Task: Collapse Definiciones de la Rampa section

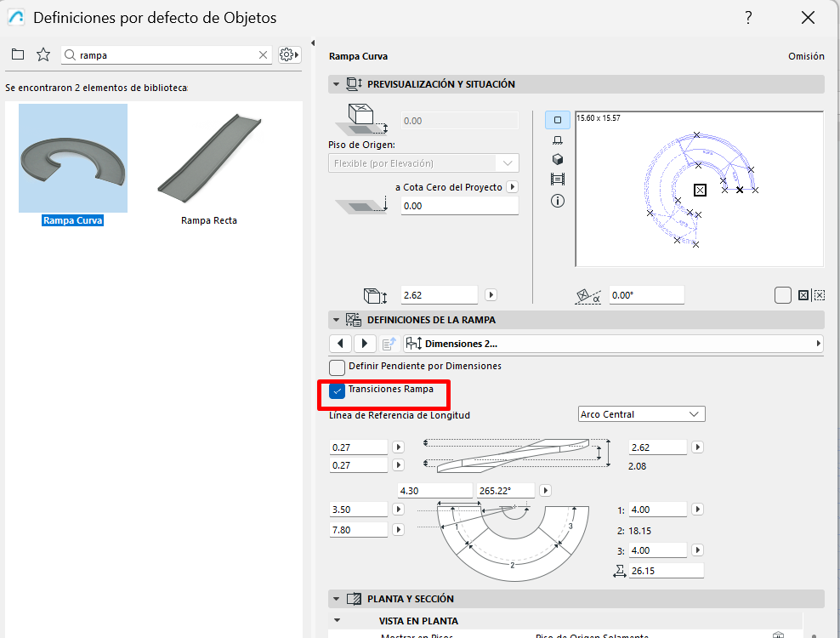Action: tap(337, 320)
